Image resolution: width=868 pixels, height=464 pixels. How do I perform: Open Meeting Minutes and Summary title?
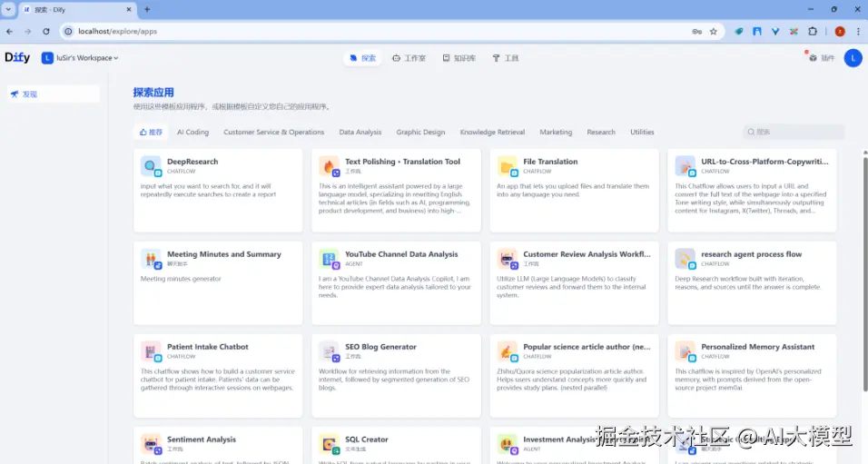click(x=223, y=254)
